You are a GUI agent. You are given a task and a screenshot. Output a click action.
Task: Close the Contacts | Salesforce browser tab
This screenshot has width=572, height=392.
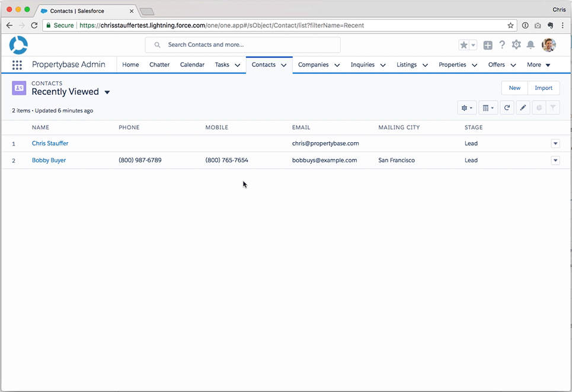[x=132, y=11]
